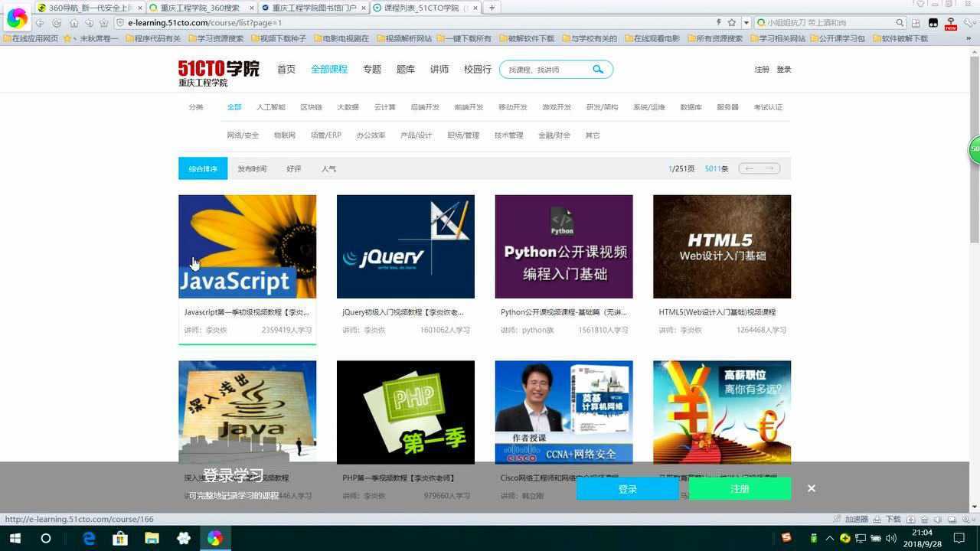
Task: Click the magnifier icon in course search
Action: (x=598, y=70)
